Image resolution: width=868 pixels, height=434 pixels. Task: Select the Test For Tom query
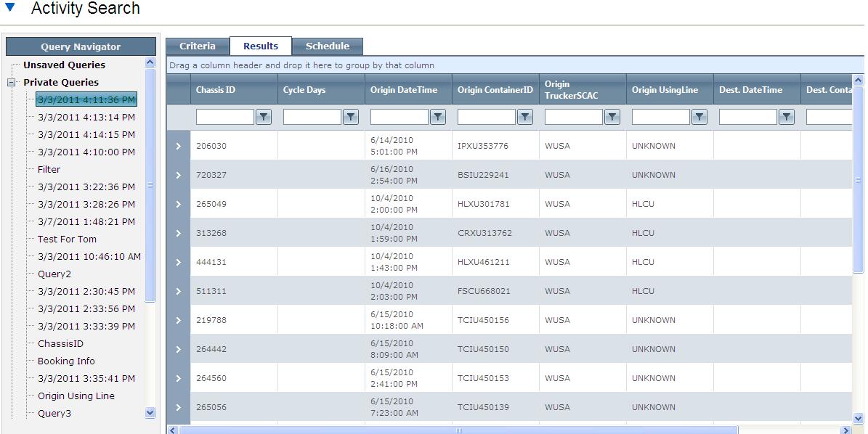click(67, 239)
